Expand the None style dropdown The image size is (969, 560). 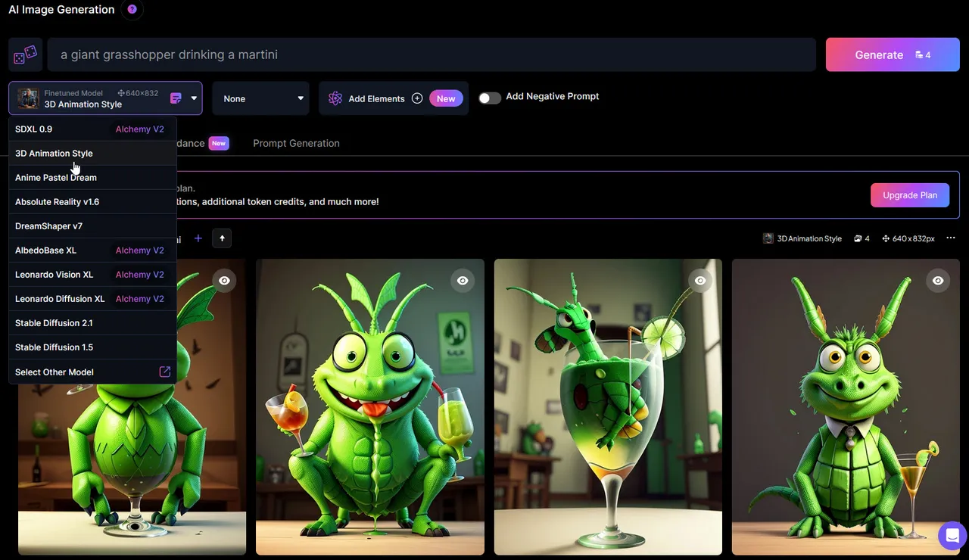click(260, 98)
